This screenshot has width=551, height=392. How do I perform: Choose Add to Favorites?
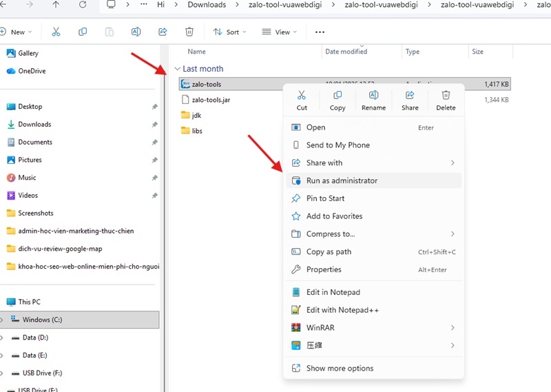(373, 216)
